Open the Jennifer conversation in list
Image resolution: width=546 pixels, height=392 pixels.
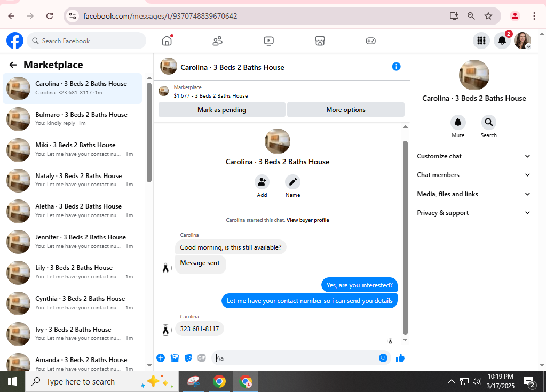(73, 242)
